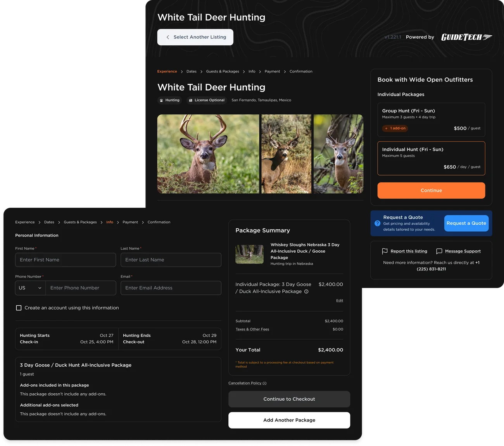Focus the Enter Phone Number field
The height and width of the screenshot is (446, 504).
click(x=81, y=288)
